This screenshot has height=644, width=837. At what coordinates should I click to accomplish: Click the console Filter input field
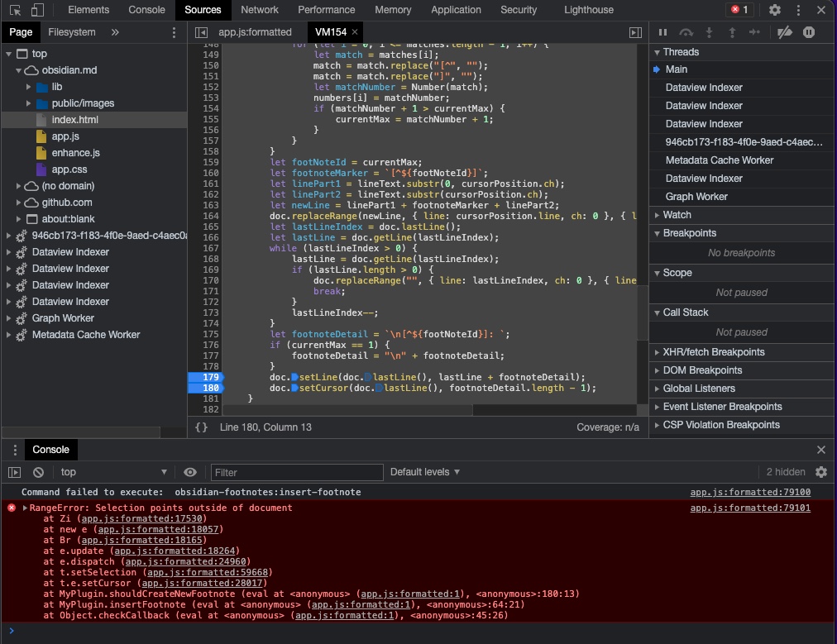click(x=297, y=472)
